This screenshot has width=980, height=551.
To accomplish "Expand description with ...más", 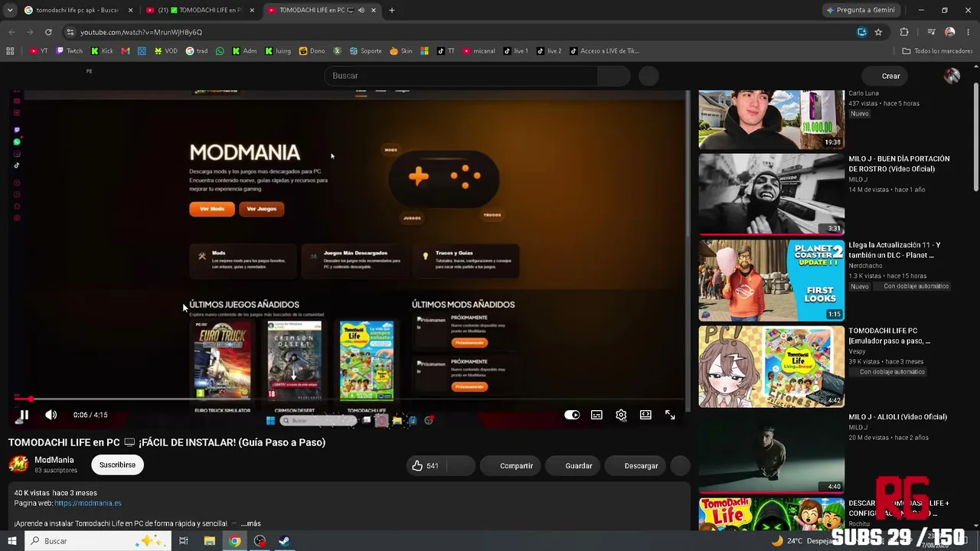I will coord(250,523).
